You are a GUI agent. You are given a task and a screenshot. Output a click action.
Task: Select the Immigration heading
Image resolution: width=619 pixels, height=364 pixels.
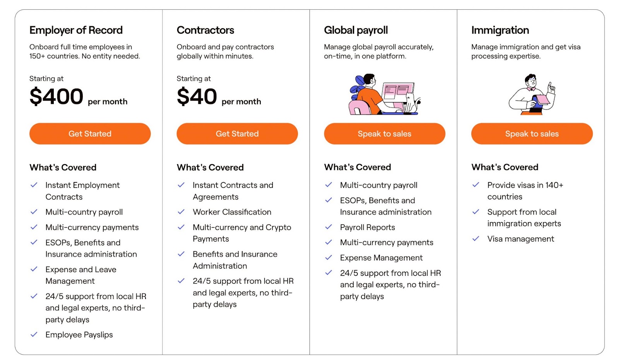pyautogui.click(x=500, y=30)
